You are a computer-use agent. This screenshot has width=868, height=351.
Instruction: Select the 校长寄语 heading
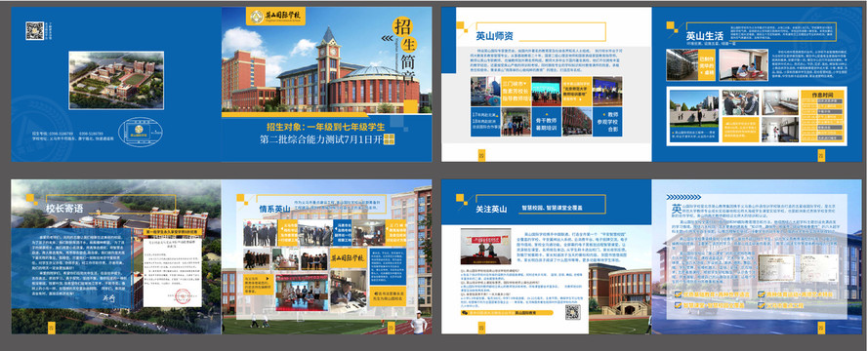tap(64, 209)
